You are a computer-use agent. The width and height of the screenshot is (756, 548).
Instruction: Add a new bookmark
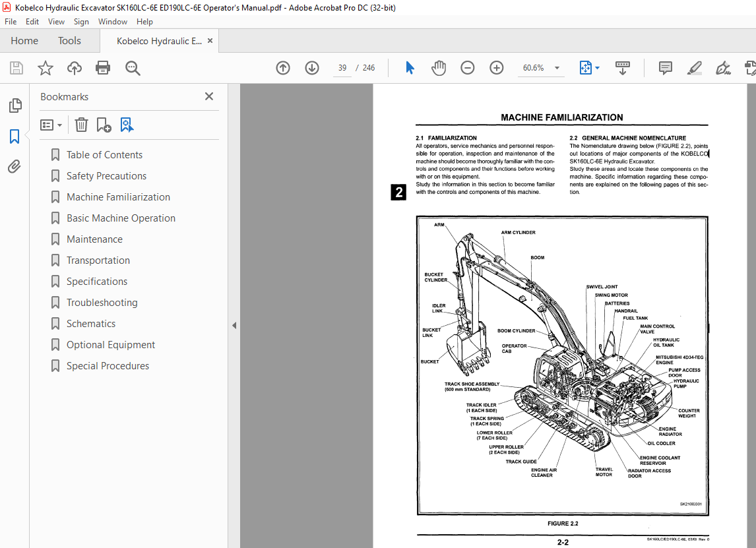[x=104, y=125]
